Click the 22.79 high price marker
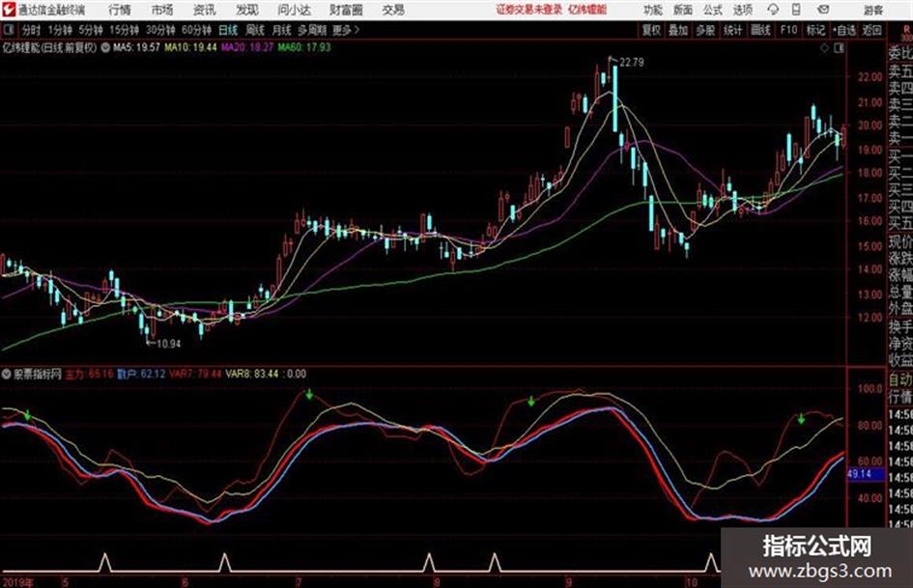This screenshot has width=913, height=588. pyautogui.click(x=632, y=63)
